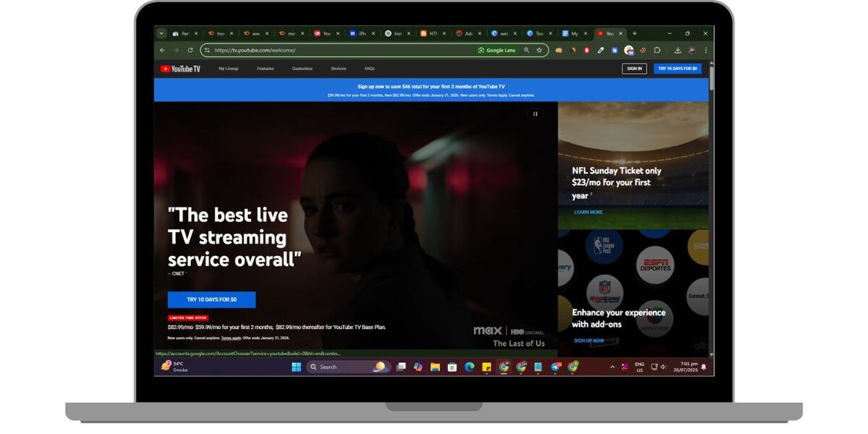This screenshot has height=434, width=868.
Task: Go forward in browser history
Action: click(176, 51)
